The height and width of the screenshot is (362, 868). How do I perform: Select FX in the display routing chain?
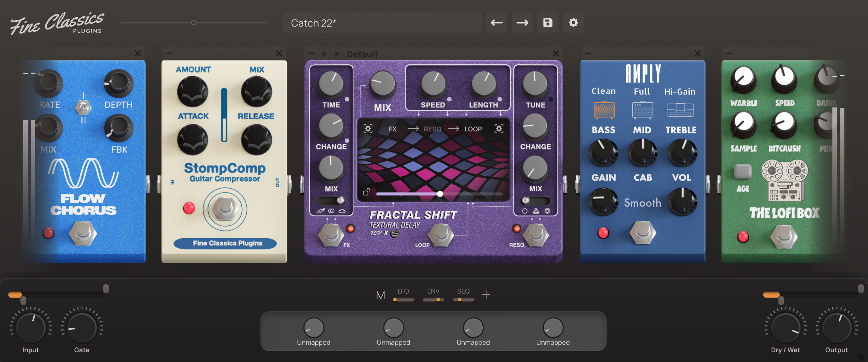[x=392, y=129]
